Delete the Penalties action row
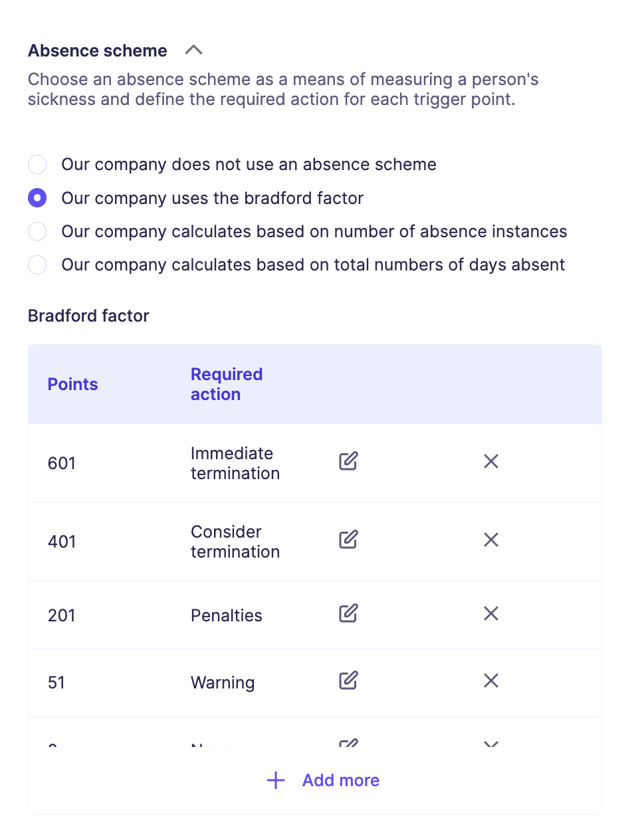The image size is (642, 840). tap(491, 613)
